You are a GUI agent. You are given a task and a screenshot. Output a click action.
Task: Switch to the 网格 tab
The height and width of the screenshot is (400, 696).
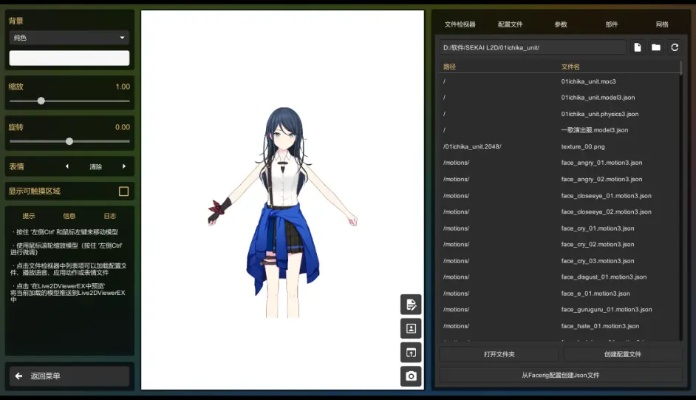(x=662, y=24)
